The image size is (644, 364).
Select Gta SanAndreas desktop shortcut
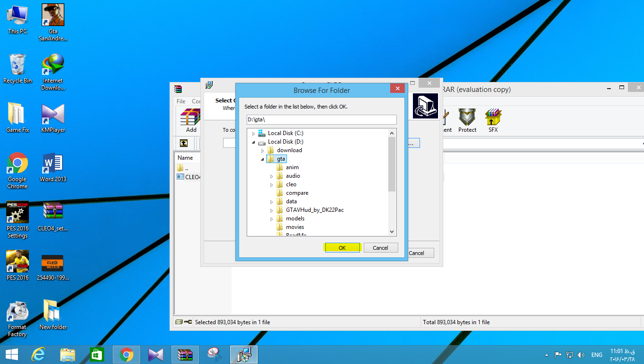click(x=53, y=23)
